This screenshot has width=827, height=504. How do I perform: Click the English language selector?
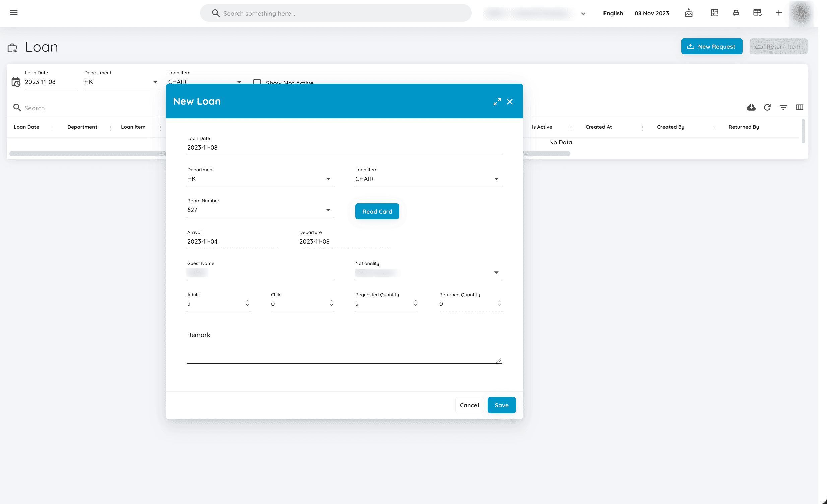click(x=613, y=13)
